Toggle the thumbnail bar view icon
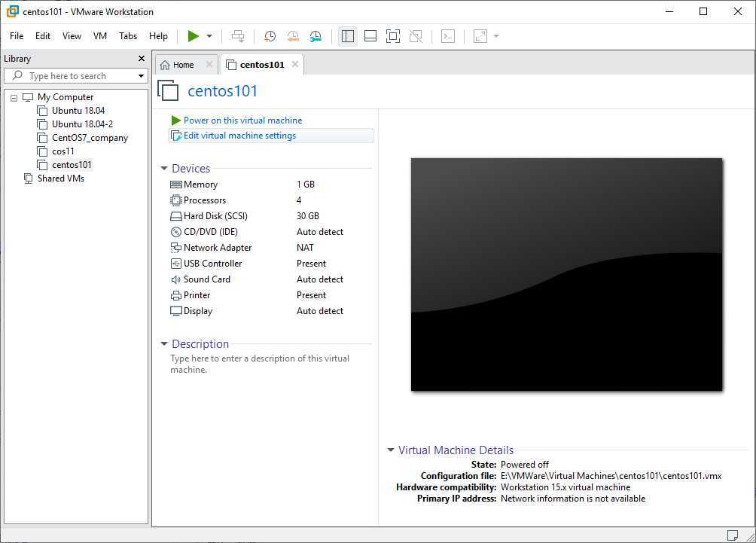Screen dimensions: 756x543 [x=370, y=36]
